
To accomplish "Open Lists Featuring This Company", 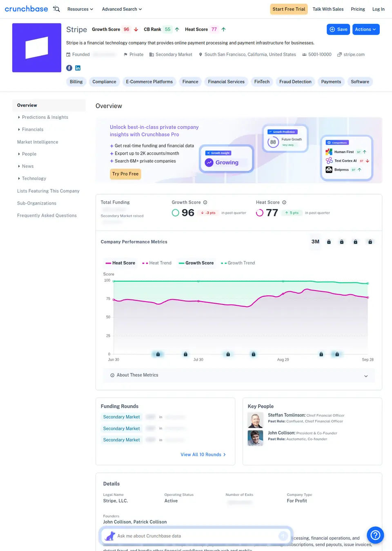I will coord(48,191).
